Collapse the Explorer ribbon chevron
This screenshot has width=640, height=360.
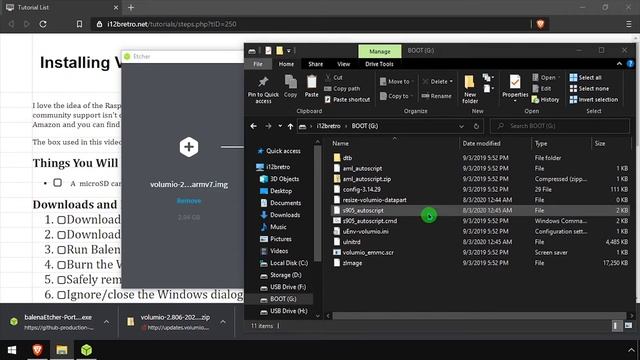(x=619, y=64)
